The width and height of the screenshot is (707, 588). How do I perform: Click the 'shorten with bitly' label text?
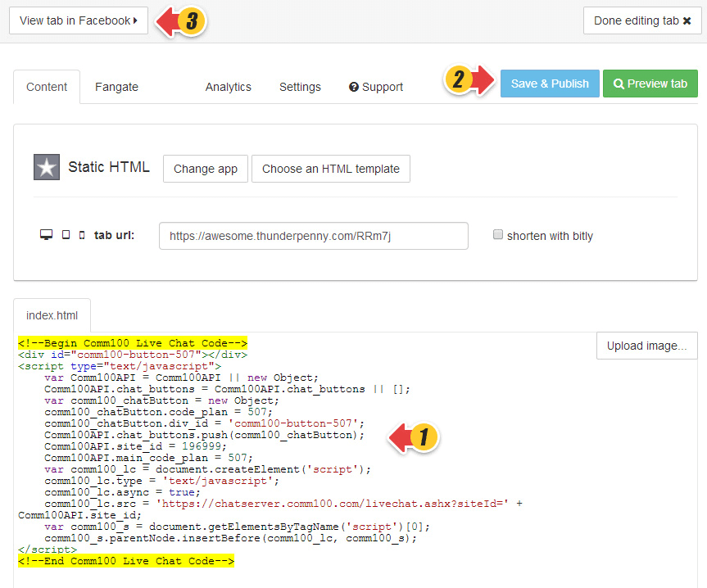tap(550, 236)
